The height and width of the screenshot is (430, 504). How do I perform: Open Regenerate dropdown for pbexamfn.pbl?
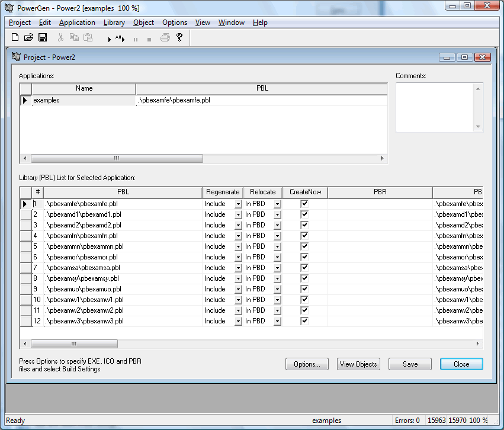click(238, 236)
